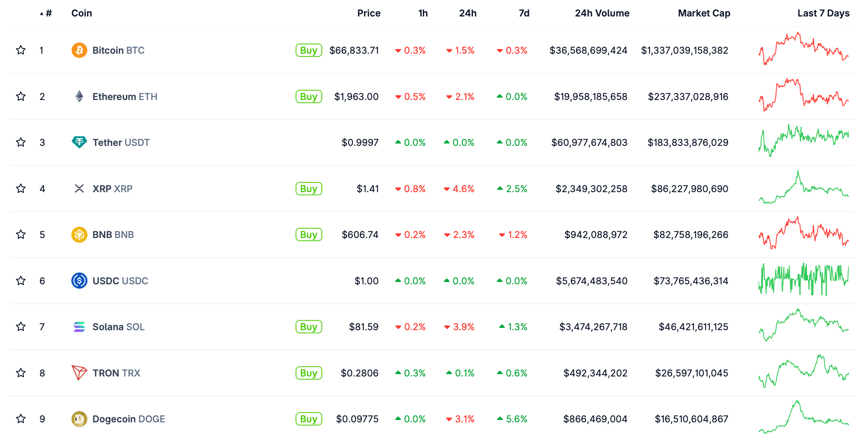Sort the table by Market Cap header

(704, 13)
